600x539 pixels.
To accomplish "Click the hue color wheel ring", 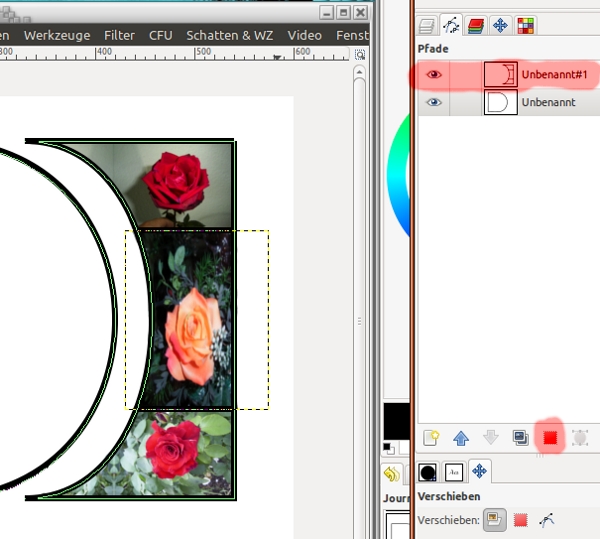I will tap(398, 176).
